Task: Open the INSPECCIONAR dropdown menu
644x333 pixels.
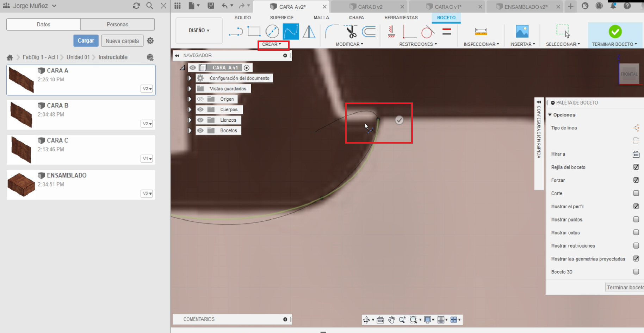Action: tap(481, 44)
